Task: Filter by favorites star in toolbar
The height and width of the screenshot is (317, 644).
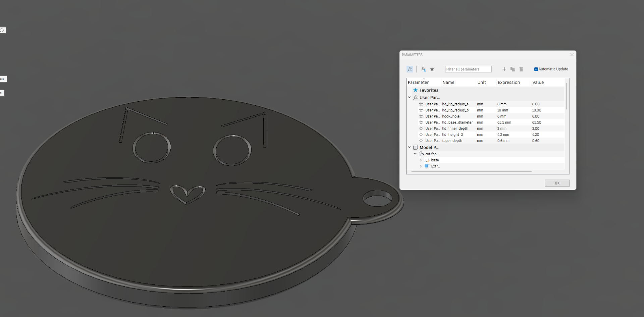Action: [432, 69]
